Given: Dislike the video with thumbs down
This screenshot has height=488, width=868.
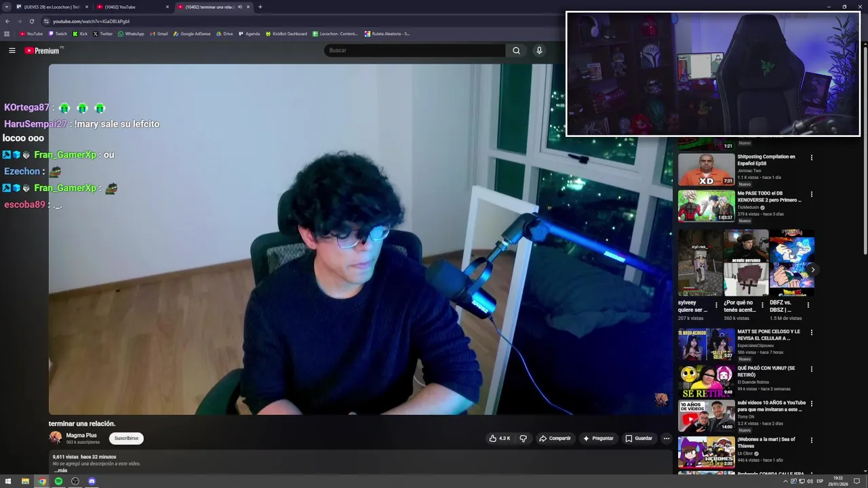Looking at the screenshot, I should coord(523,439).
